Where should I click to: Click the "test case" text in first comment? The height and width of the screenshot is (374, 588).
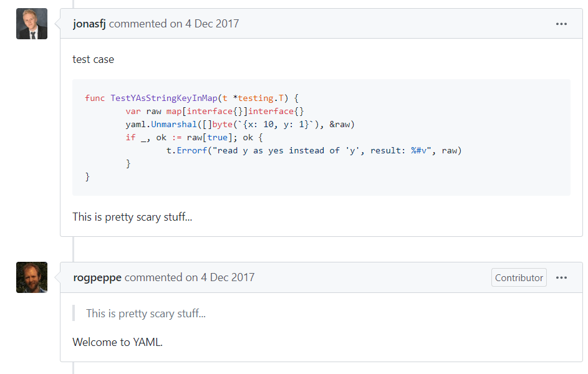[93, 60]
